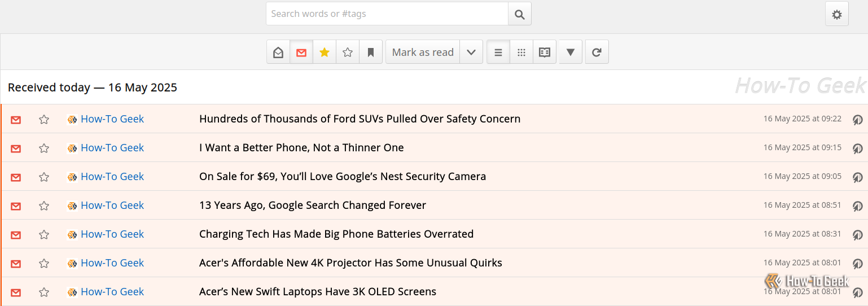The image size is (868, 306).
Task: Toggle the filled-star favorites filter
Action: (325, 53)
